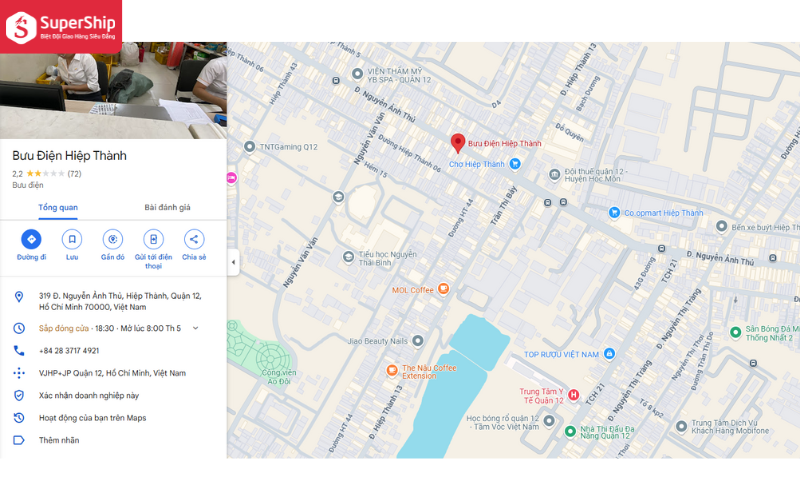Select address 319 Đ. Nguyễn Ảnh Thủ text
Image resolution: width=800 pixels, height=500 pixels.
point(120,301)
